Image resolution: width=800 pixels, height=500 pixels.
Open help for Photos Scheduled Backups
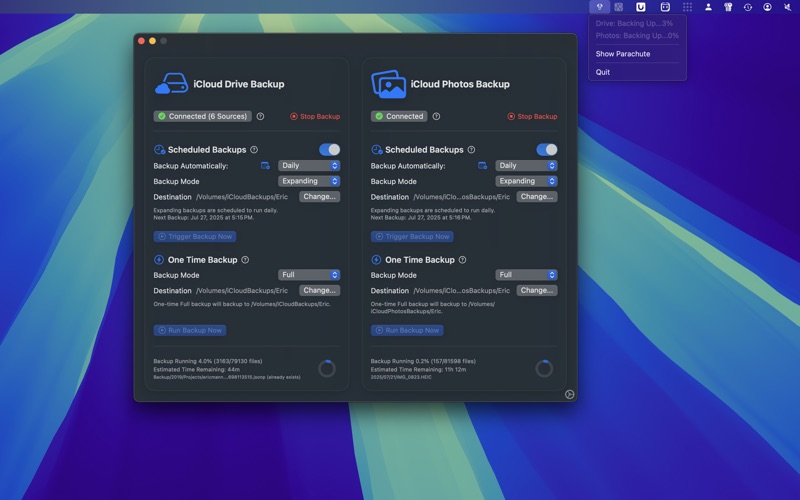pos(471,149)
